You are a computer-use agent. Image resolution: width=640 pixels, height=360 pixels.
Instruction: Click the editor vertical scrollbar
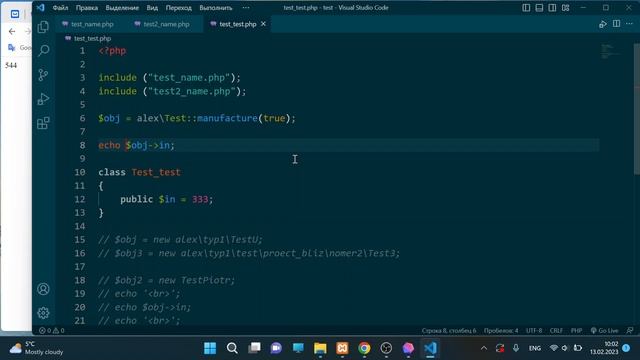tap(637, 109)
